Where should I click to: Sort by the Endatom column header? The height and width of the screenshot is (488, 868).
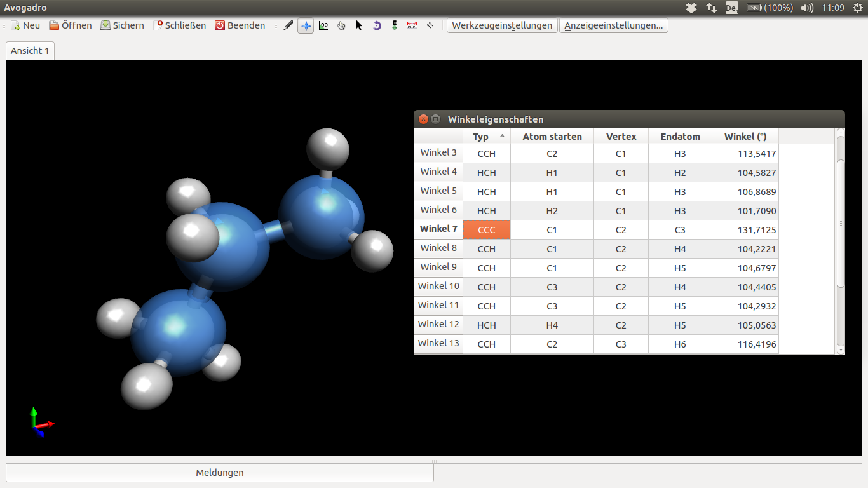[x=680, y=137]
